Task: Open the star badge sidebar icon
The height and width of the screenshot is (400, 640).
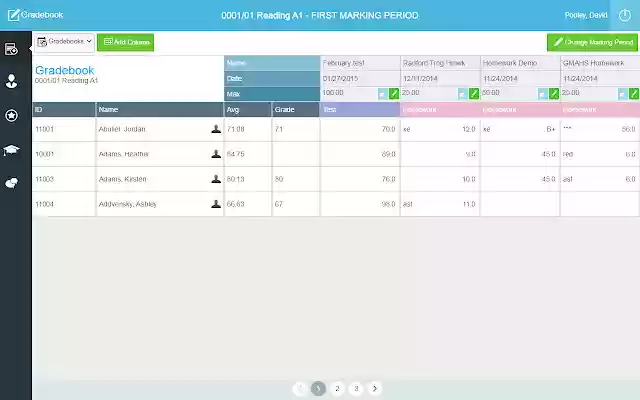Action: [x=11, y=116]
